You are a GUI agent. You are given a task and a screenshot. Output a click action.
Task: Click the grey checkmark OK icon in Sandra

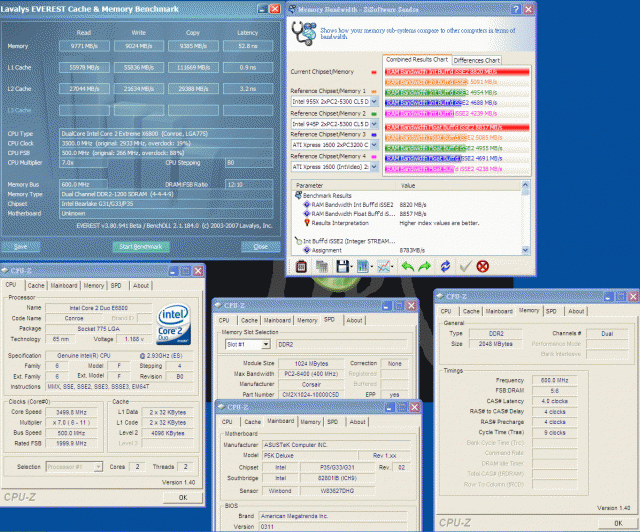(x=465, y=267)
